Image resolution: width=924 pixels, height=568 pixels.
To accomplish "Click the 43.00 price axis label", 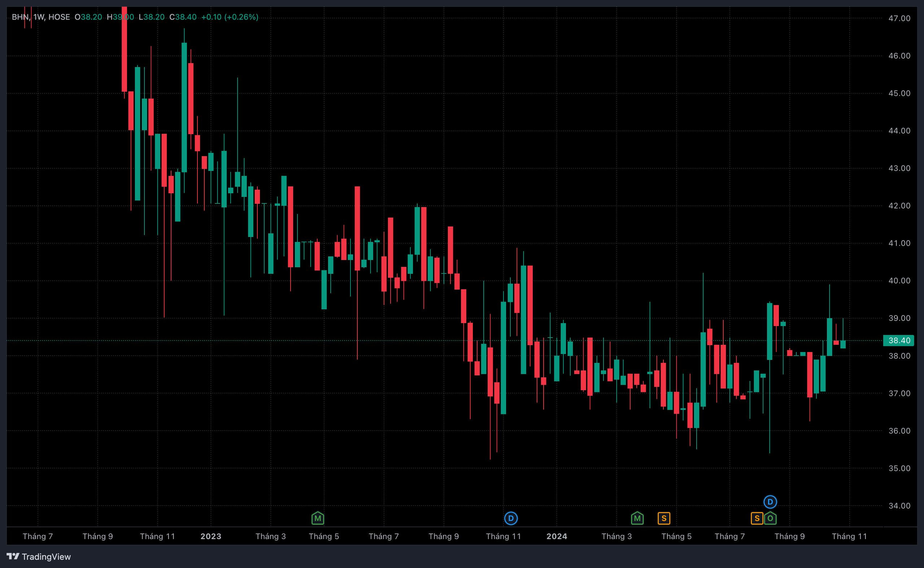I will 899,168.
